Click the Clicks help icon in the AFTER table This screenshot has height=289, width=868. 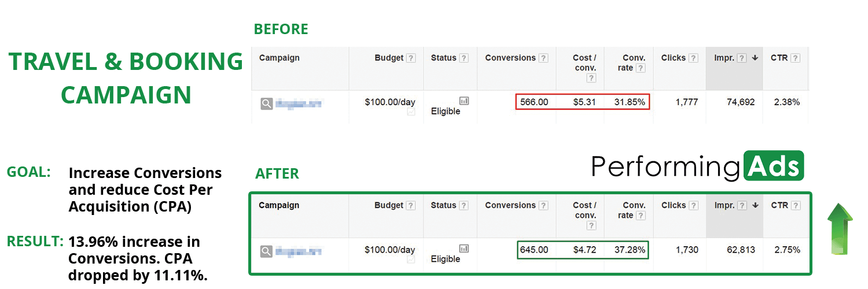(x=693, y=206)
